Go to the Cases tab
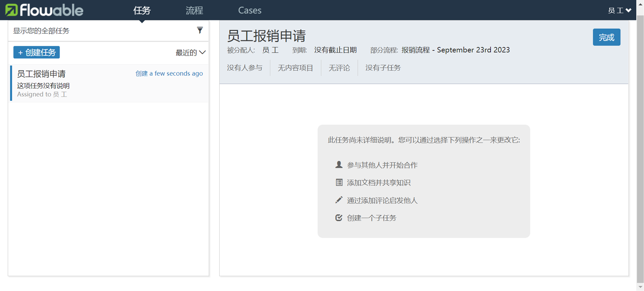This screenshot has width=644, height=291. 250,10
